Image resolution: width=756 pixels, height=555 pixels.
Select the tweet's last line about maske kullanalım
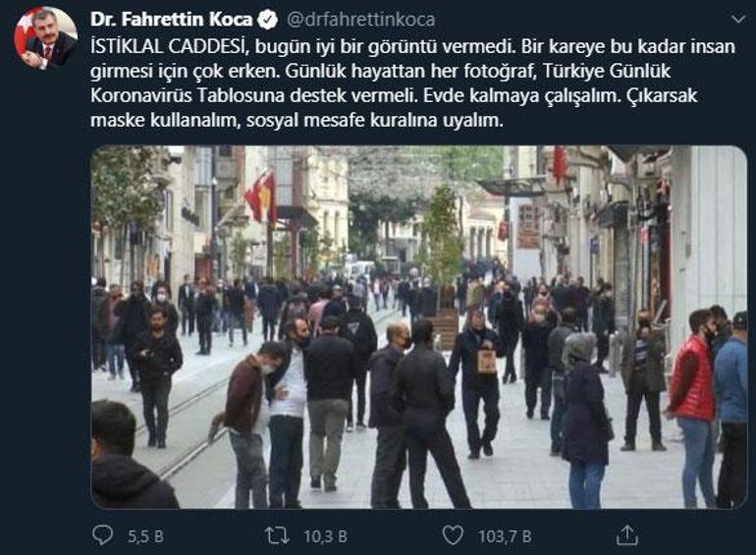coord(297,120)
